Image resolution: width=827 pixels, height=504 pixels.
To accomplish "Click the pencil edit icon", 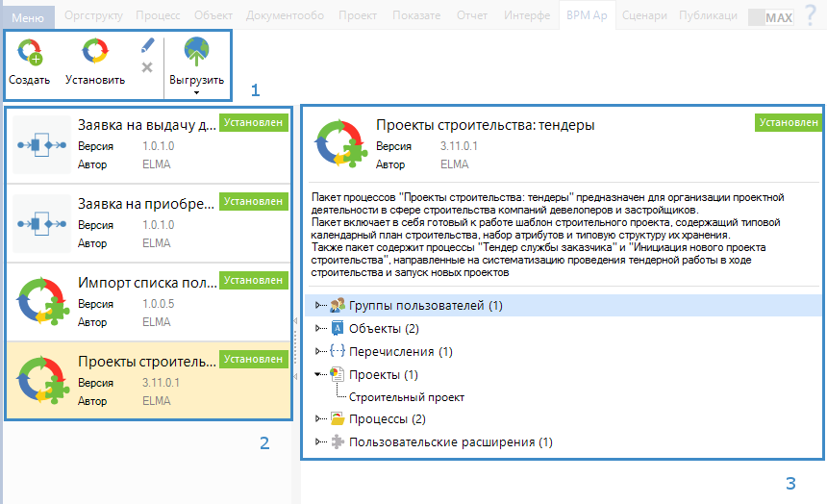I will tap(147, 45).
